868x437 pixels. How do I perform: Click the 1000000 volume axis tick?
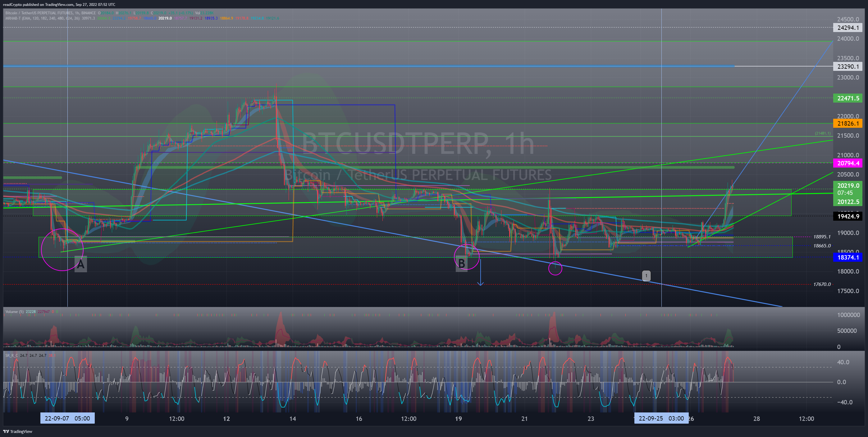(x=848, y=315)
